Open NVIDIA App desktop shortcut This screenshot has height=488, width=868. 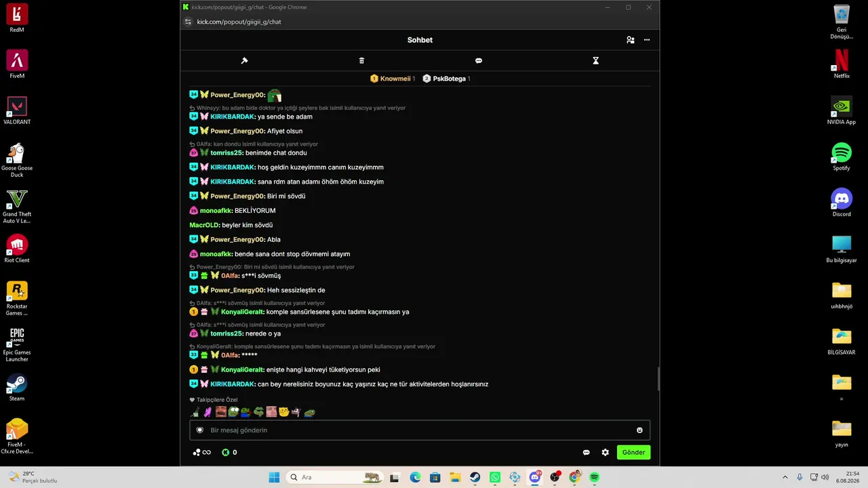(x=842, y=110)
